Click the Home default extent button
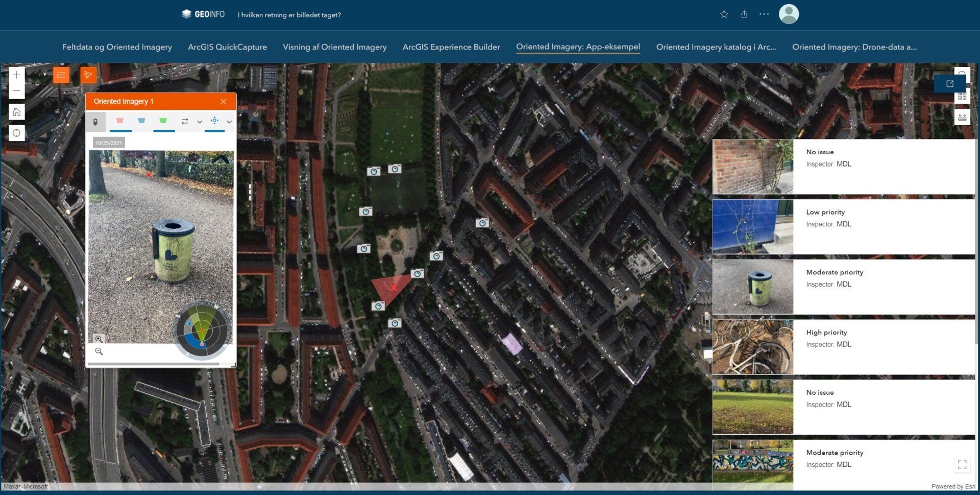Viewport: 980px width, 495px height. [16, 112]
